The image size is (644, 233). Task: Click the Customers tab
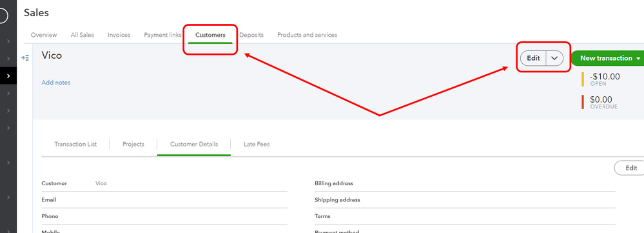pyautogui.click(x=210, y=35)
